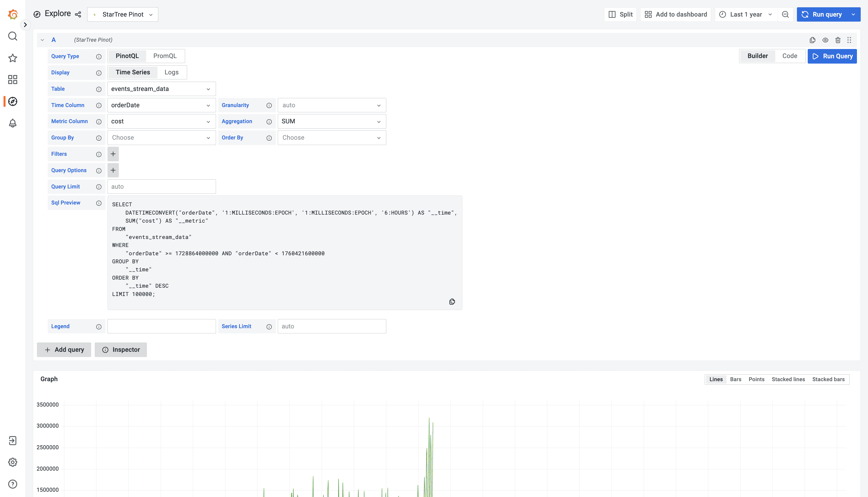
Task: Open the Granularity dropdown
Action: pos(332,105)
